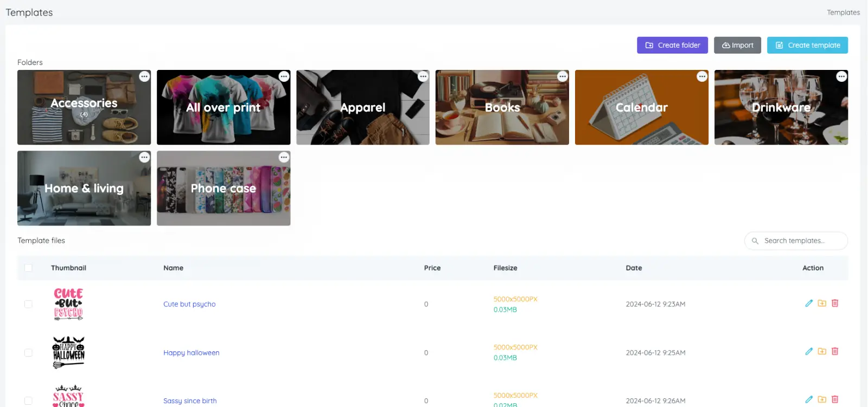Click the search magnifier icon
This screenshot has width=868, height=407.
click(x=755, y=241)
